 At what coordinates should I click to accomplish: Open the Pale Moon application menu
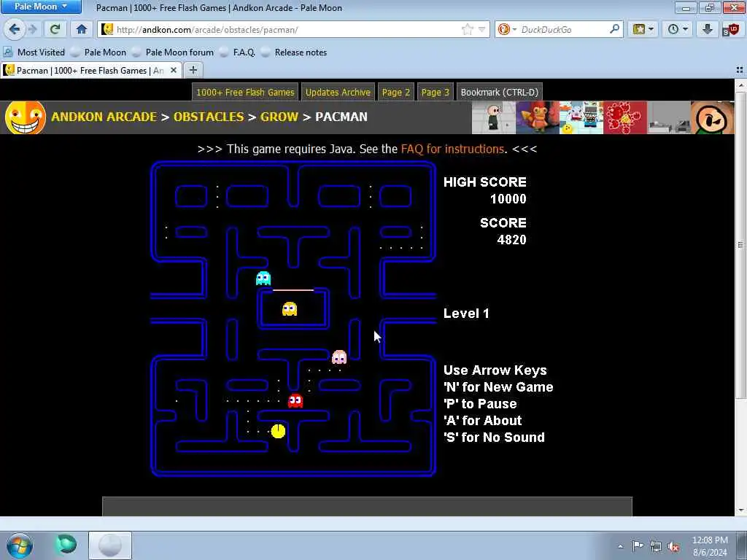point(41,7)
